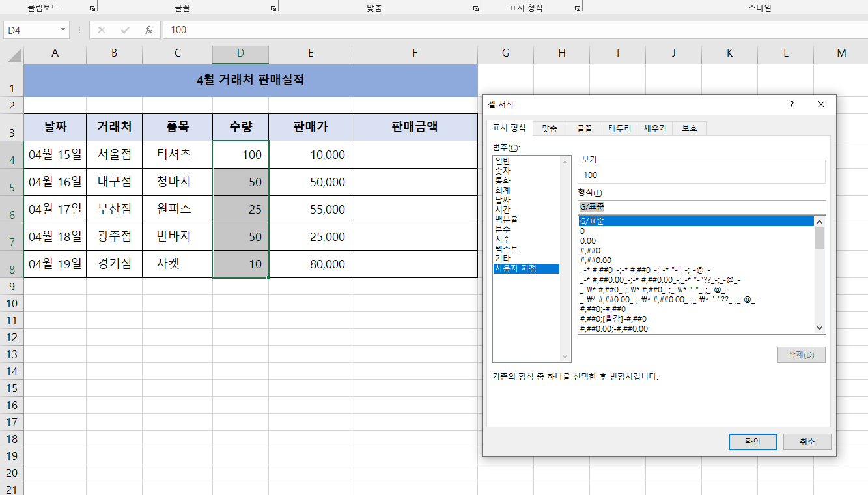Click the formula bar enter checkmark icon

pyautogui.click(x=125, y=30)
